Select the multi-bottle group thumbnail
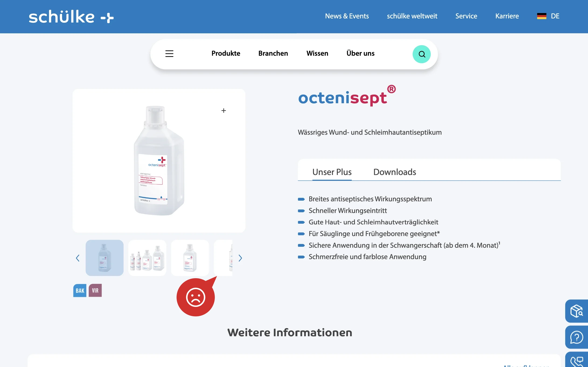The width and height of the screenshot is (588, 367). pyautogui.click(x=147, y=258)
